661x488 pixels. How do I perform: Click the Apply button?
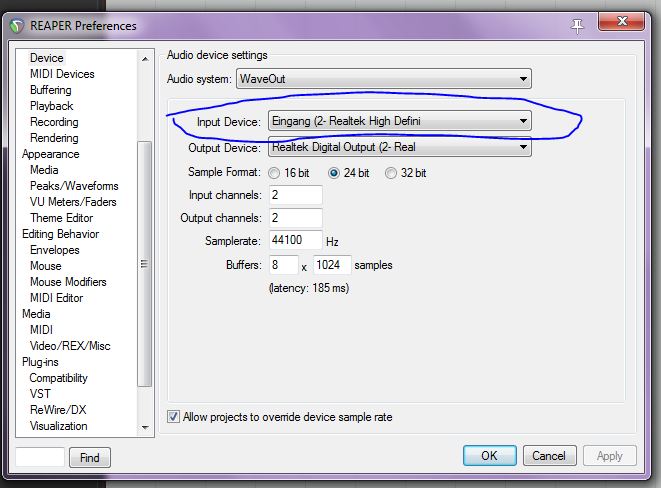coord(610,456)
